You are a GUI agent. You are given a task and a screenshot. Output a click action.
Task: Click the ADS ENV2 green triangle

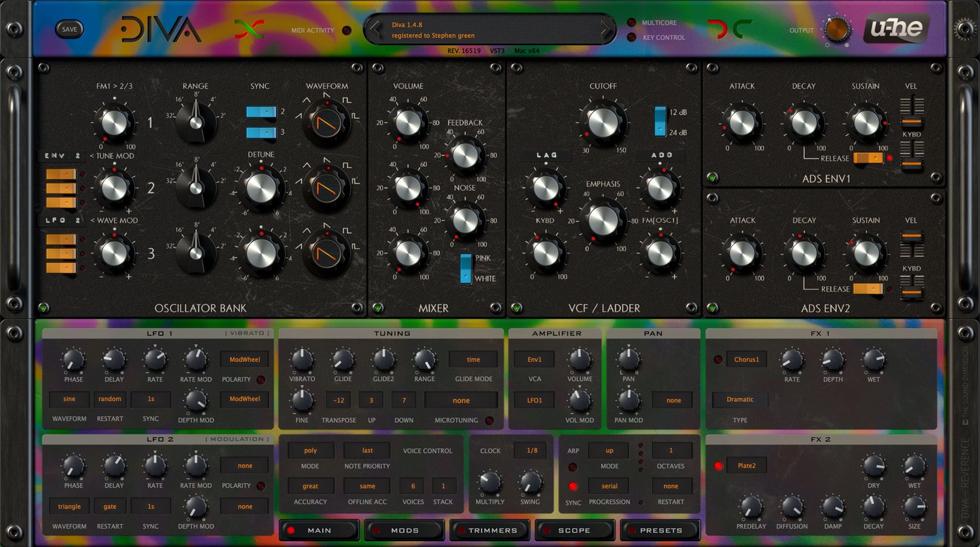(712, 307)
